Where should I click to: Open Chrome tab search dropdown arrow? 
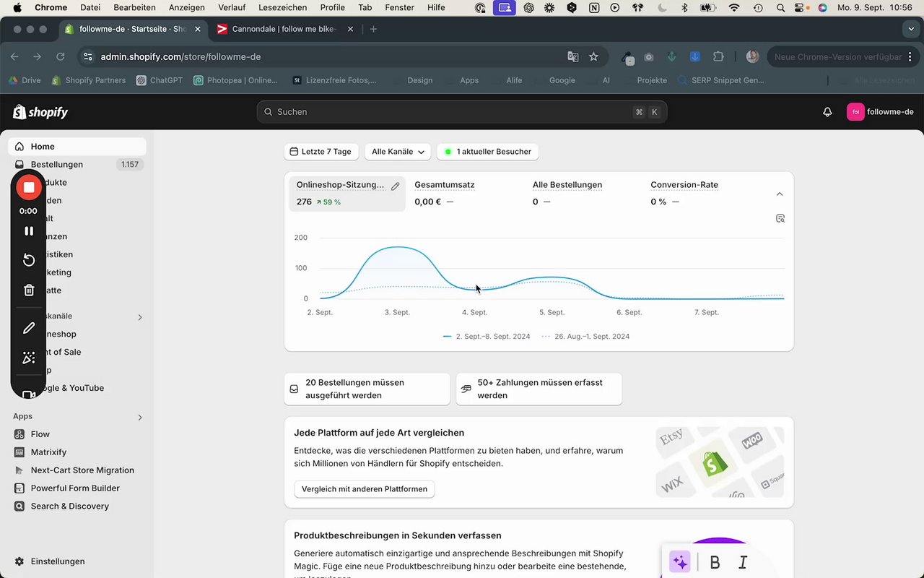point(910,29)
